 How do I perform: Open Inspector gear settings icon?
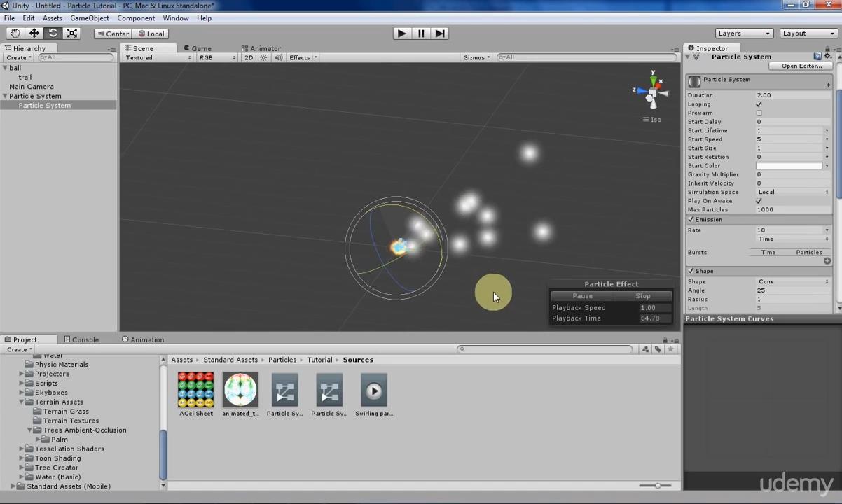click(827, 57)
